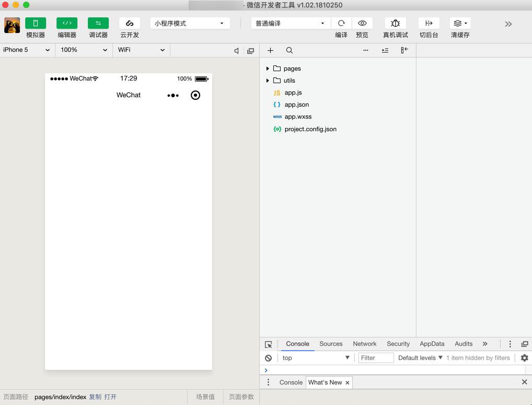Screen dimensions: 532x405
Task: Expand the pages folder
Action: point(268,68)
